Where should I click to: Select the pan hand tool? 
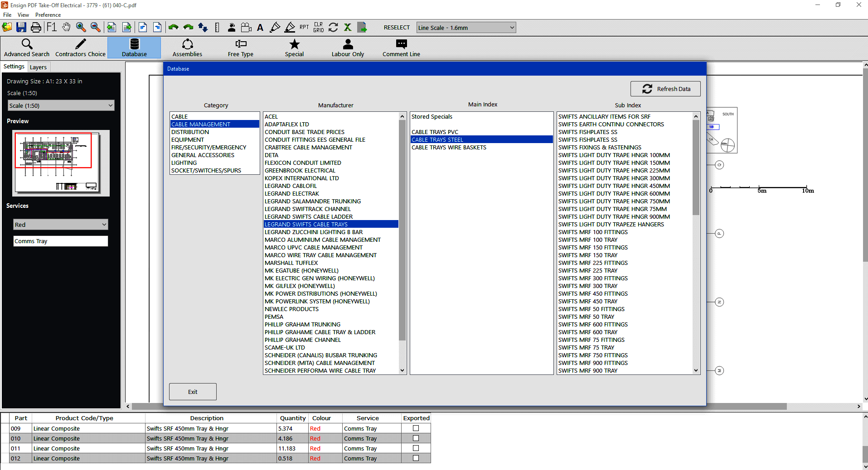67,28
